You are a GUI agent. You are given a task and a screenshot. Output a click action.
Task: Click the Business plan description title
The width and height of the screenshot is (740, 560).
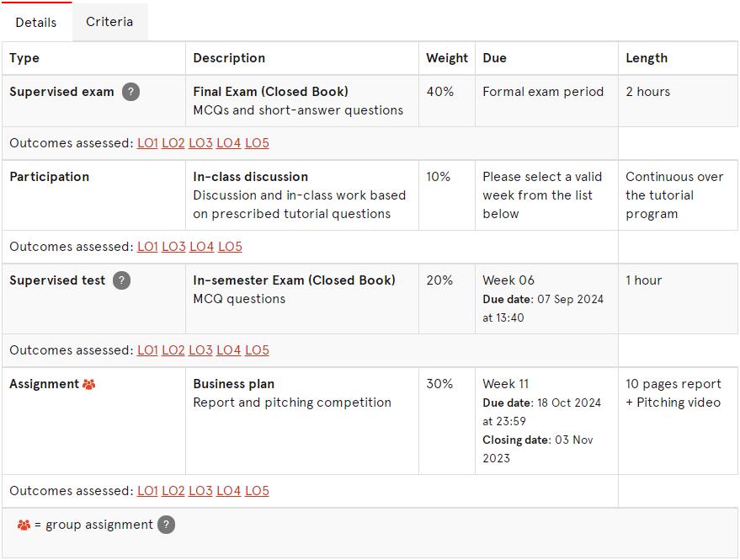coord(233,384)
